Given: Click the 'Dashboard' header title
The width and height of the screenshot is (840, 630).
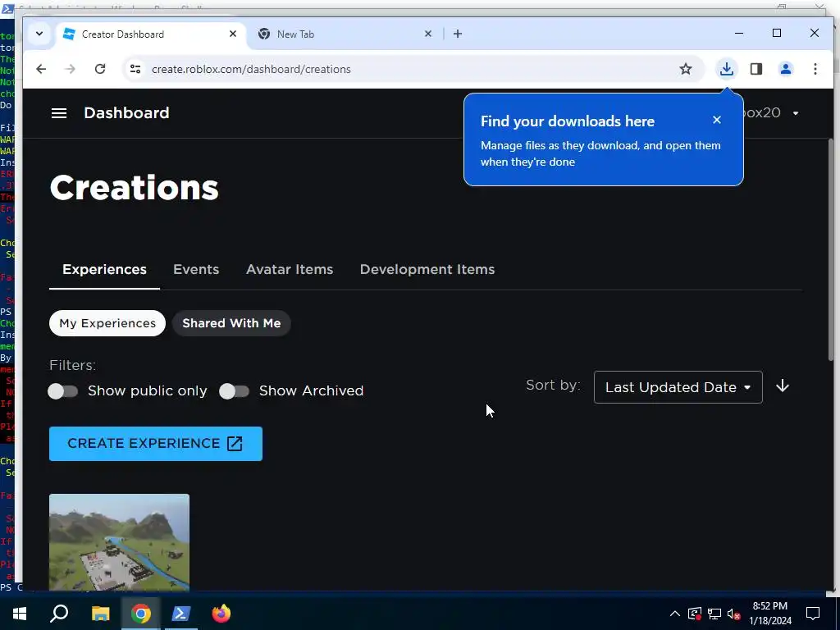Looking at the screenshot, I should (126, 113).
